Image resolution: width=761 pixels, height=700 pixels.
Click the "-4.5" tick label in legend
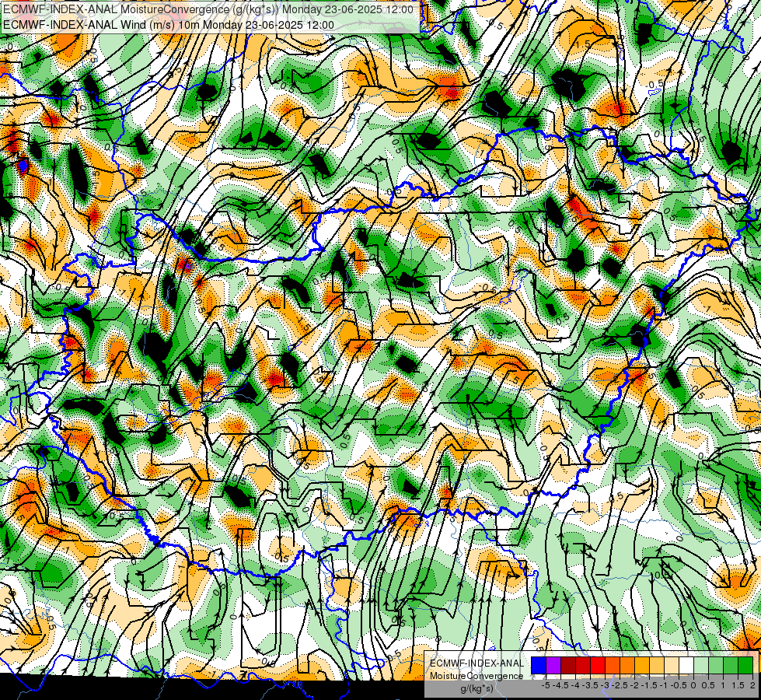coord(560,685)
